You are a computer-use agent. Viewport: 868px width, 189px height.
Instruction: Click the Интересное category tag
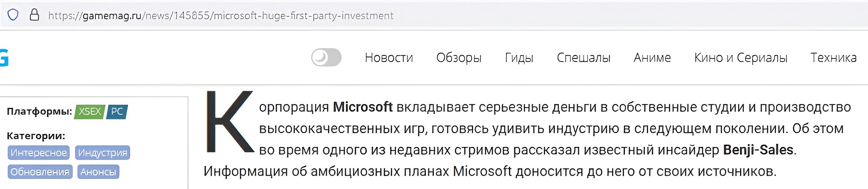click(x=39, y=153)
